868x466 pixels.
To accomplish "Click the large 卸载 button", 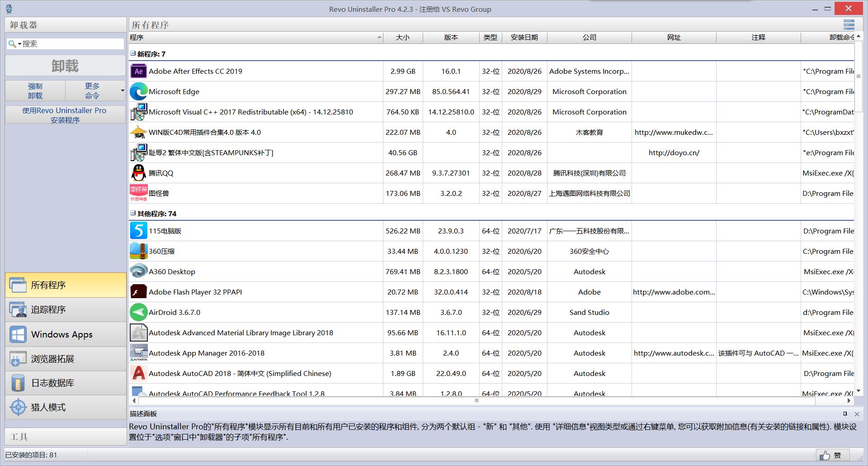I will point(65,66).
